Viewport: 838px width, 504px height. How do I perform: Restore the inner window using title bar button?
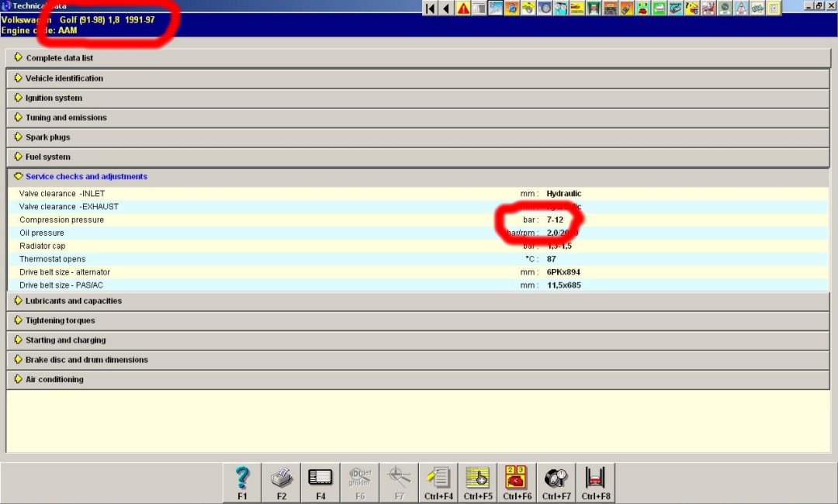[819, 6]
